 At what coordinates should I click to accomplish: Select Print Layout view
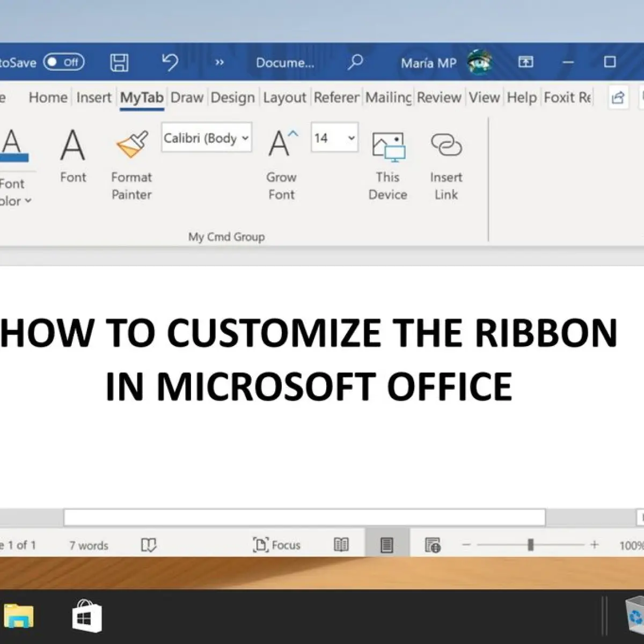click(387, 545)
